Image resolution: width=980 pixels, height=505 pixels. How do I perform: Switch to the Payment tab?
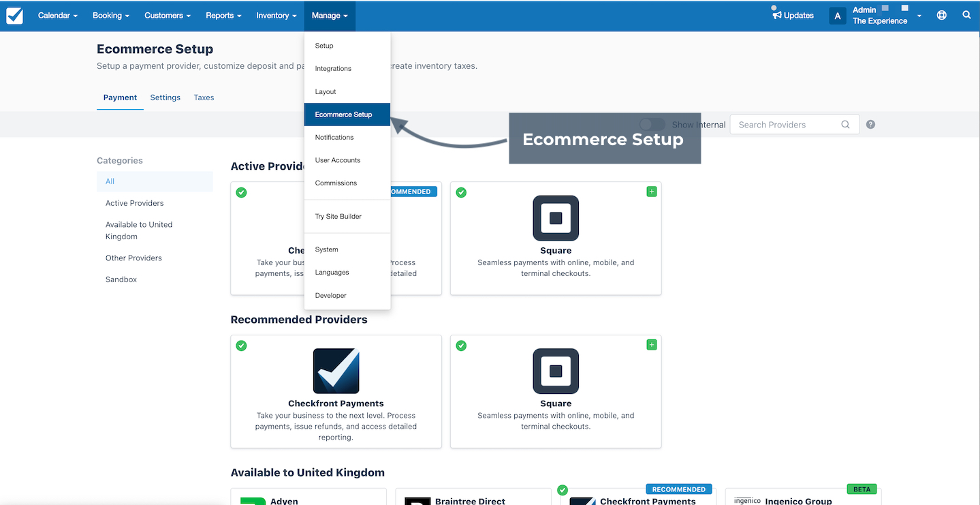(x=120, y=97)
